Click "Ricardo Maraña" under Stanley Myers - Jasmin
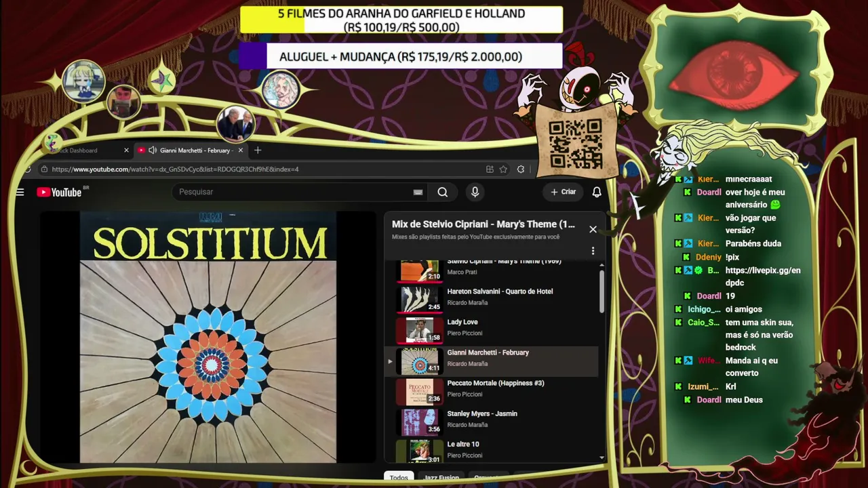The height and width of the screenshot is (488, 868). click(467, 425)
